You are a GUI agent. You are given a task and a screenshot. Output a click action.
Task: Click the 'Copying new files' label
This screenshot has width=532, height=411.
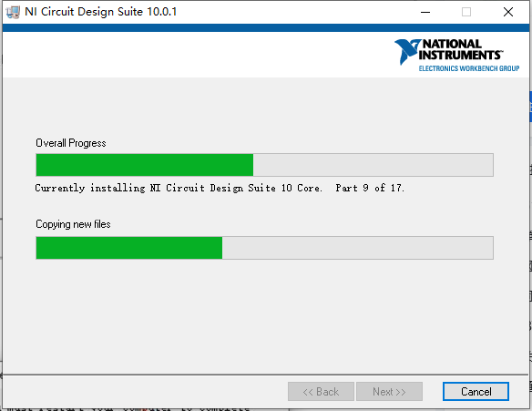73,224
